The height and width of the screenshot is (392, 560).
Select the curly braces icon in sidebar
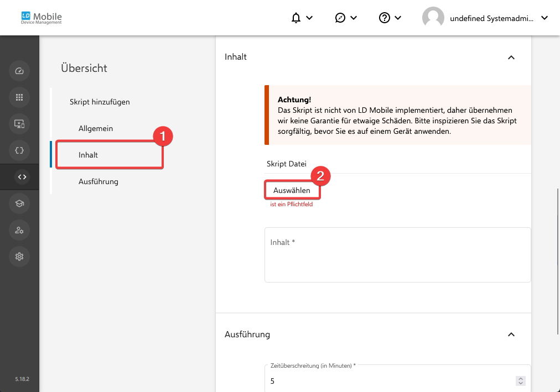pos(19,150)
